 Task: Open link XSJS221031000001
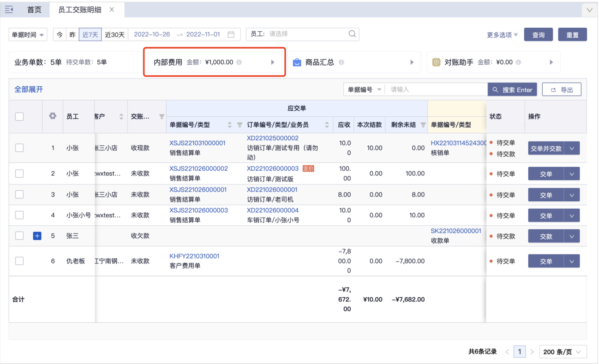[197, 143]
